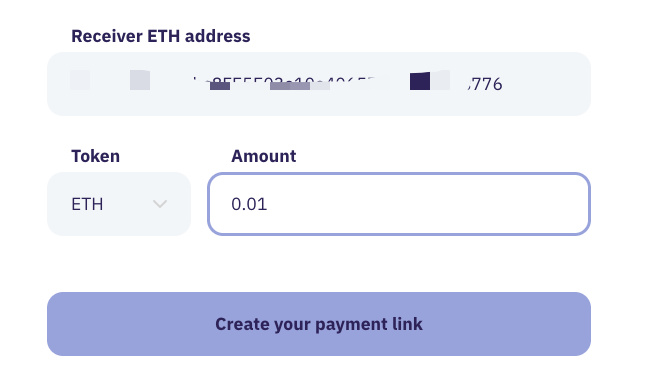Click the address ending in 776

click(x=485, y=84)
